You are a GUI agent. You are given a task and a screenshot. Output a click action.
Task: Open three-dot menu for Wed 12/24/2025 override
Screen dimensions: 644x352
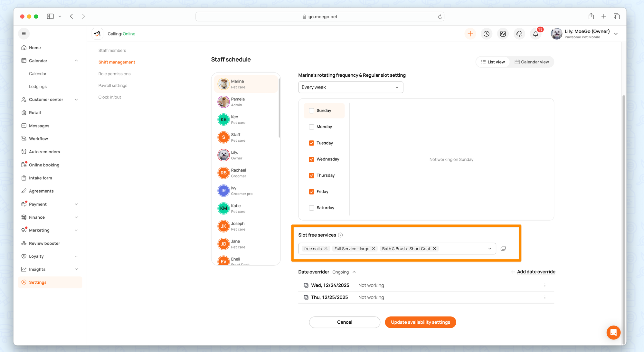point(545,285)
